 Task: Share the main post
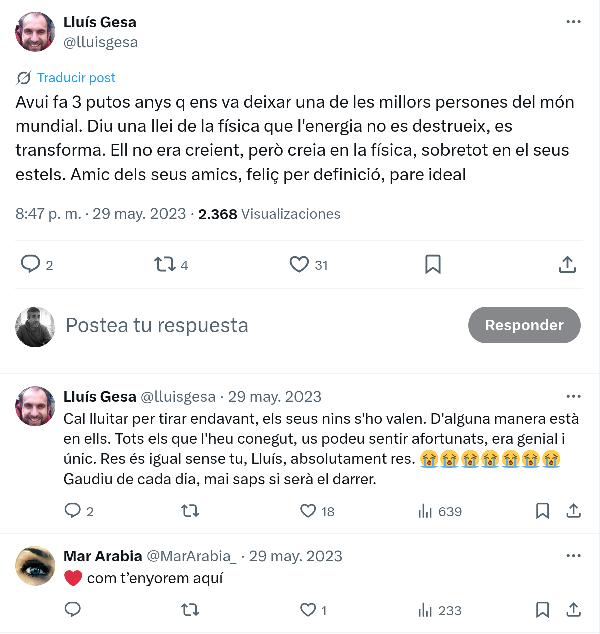567,264
